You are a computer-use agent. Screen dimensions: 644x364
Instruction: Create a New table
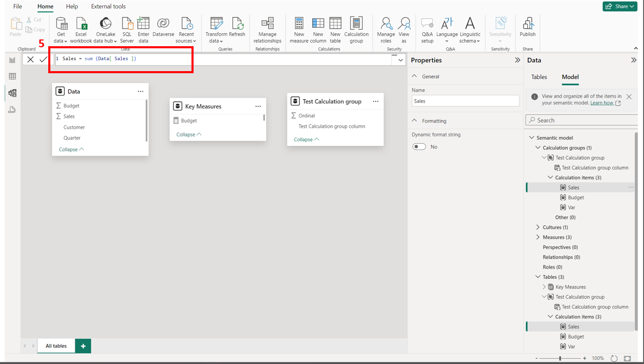pyautogui.click(x=335, y=30)
